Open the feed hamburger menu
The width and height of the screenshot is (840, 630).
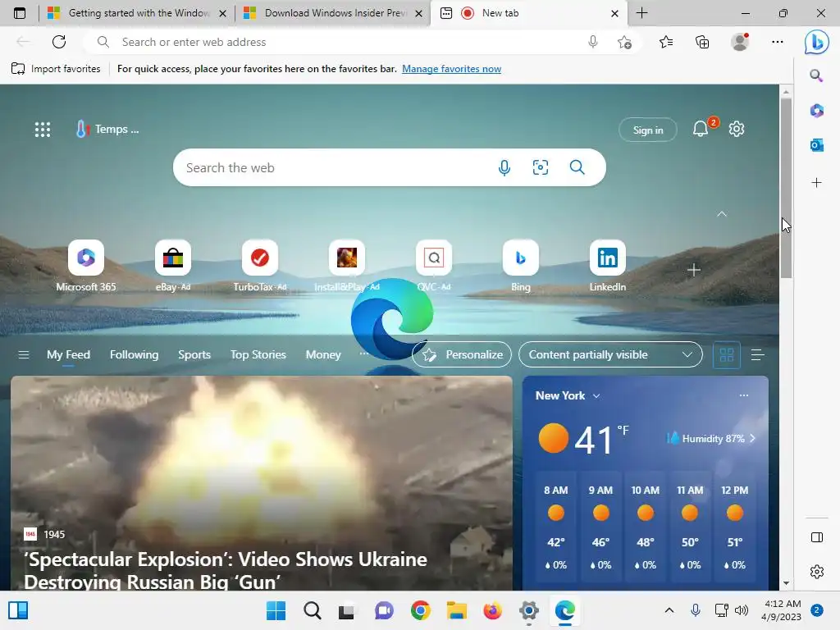pos(24,354)
